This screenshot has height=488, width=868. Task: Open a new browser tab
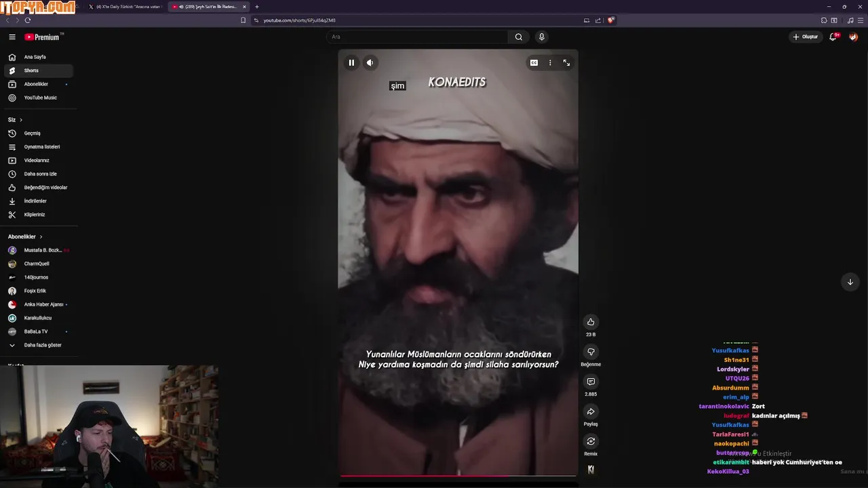point(257,7)
